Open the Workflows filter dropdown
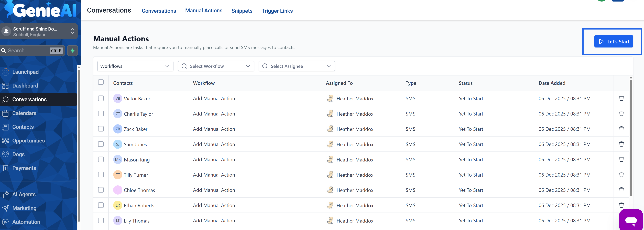The height and width of the screenshot is (230, 644). pyautogui.click(x=135, y=66)
